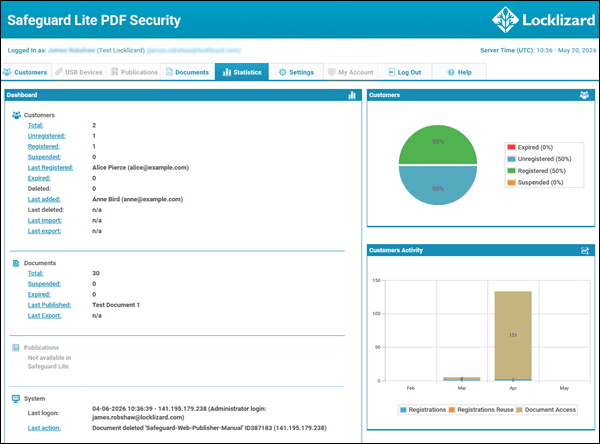Open the documents Expired link
This screenshot has height=444, width=600.
(39, 294)
